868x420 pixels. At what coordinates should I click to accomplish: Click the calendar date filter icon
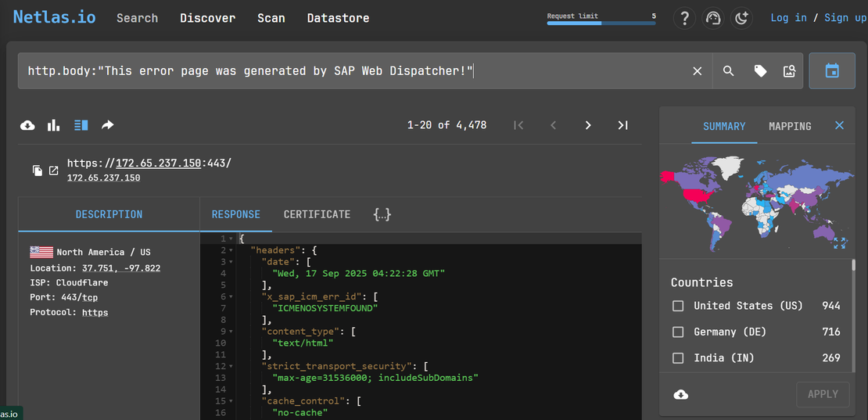point(832,71)
